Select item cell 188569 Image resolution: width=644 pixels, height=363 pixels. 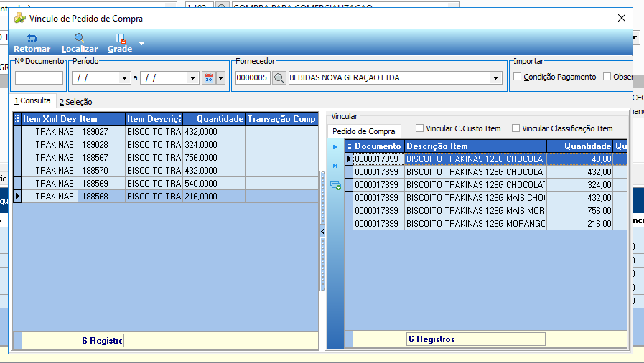click(x=101, y=184)
